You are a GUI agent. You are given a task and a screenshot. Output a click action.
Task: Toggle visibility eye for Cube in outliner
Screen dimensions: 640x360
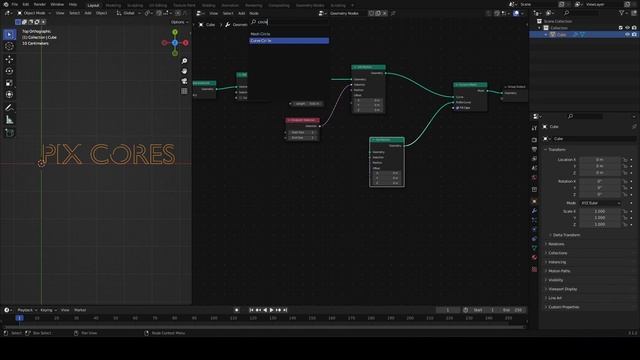[627, 35]
